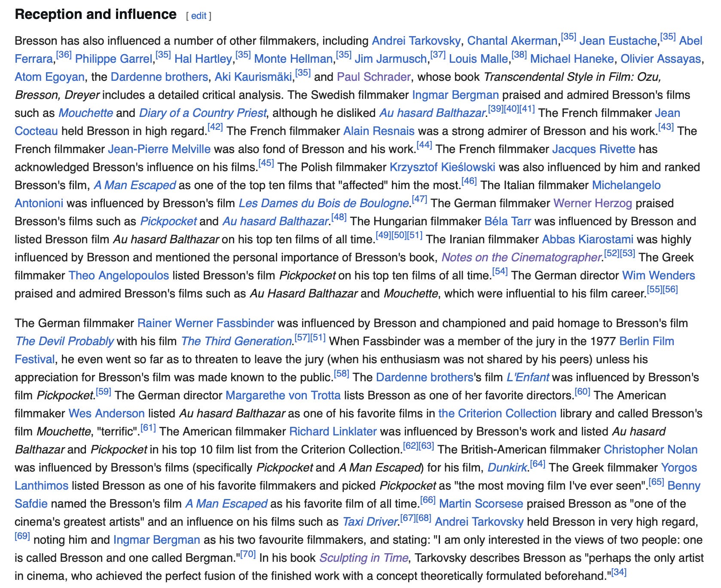Open the Béla Tarr link
721x588 pixels.
coord(507,221)
